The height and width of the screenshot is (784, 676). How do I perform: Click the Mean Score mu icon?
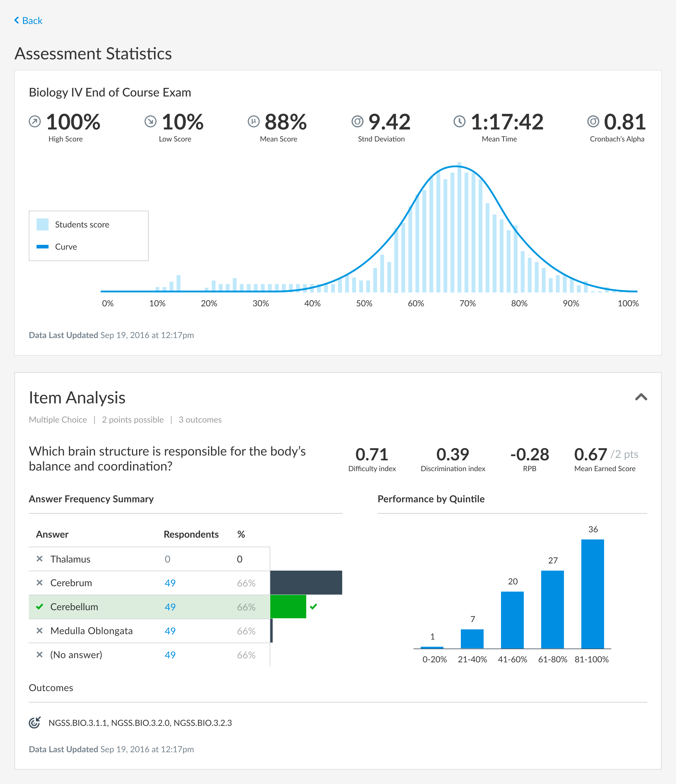click(253, 121)
